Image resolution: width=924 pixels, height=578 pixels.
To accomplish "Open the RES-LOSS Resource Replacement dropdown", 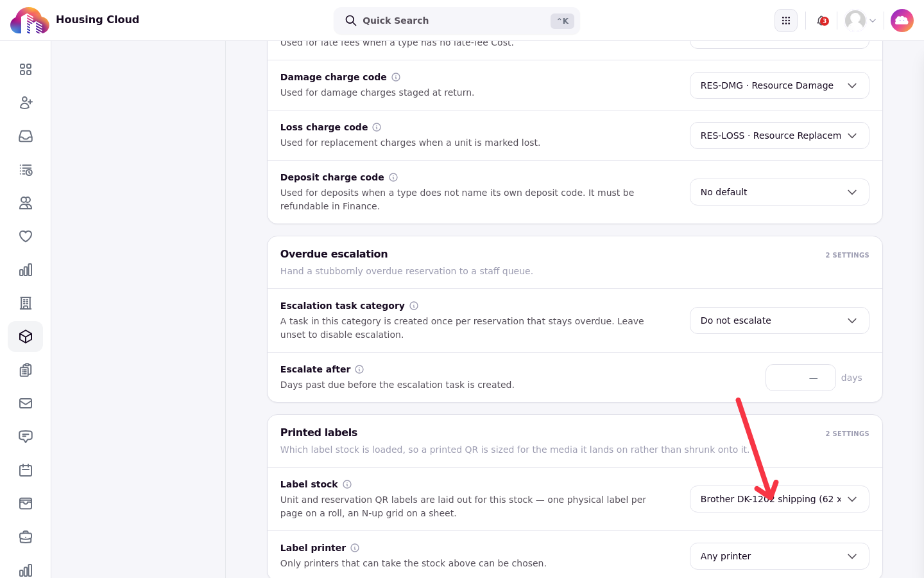I will 780,136.
